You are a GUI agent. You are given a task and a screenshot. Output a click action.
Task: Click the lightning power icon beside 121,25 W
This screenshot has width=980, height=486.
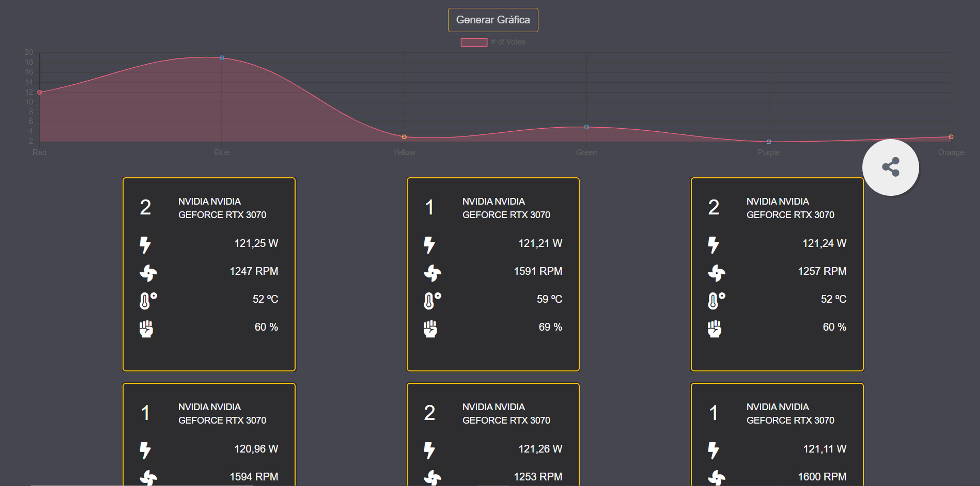[x=145, y=244]
